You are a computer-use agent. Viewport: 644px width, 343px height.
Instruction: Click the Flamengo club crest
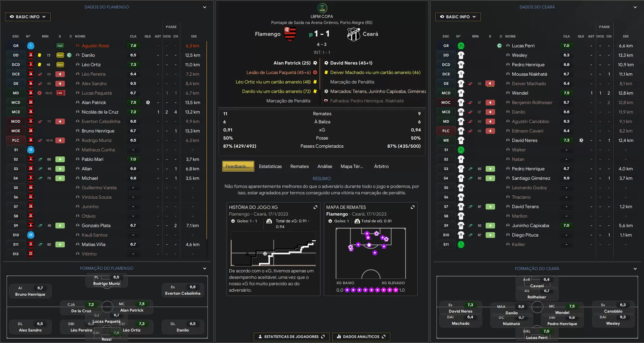tap(290, 34)
